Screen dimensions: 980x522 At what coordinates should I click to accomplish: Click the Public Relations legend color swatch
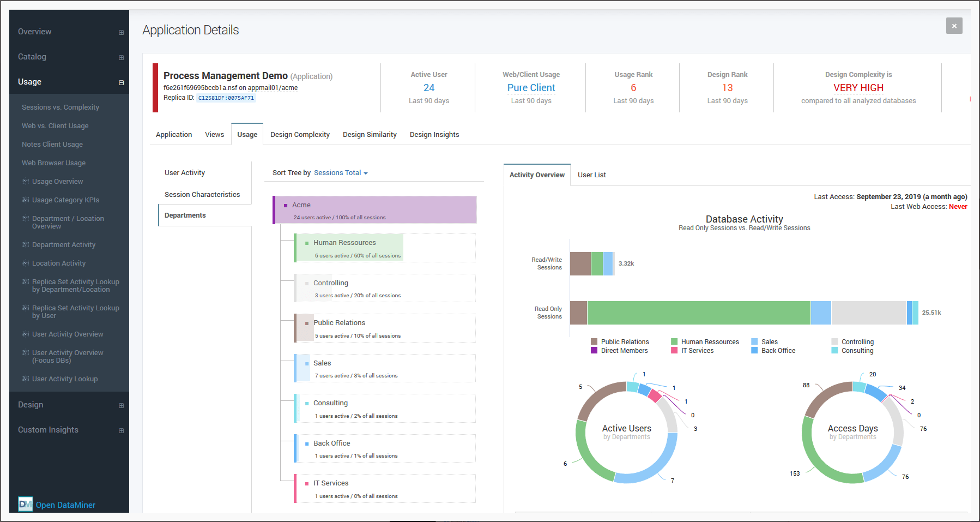(594, 342)
